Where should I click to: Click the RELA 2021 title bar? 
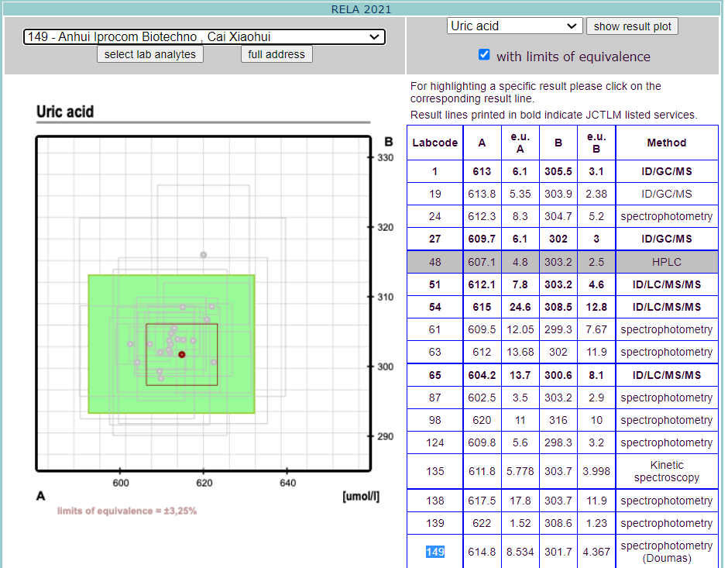click(x=361, y=9)
